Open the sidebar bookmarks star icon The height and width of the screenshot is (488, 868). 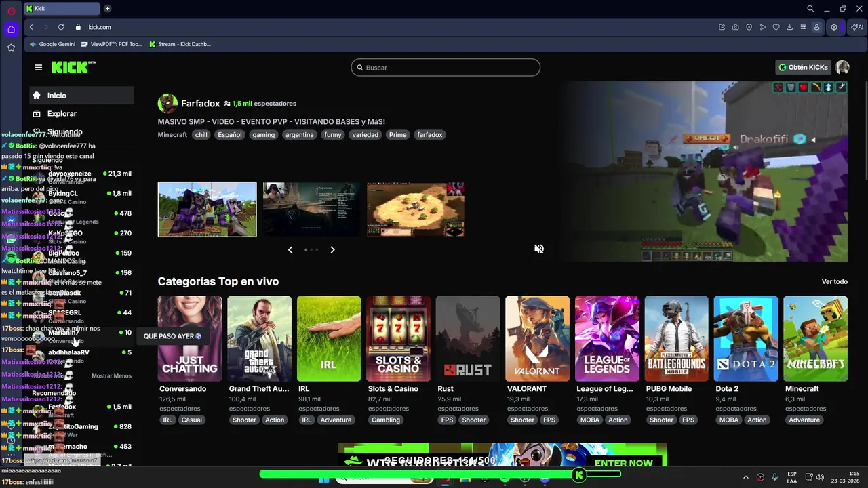(x=11, y=47)
